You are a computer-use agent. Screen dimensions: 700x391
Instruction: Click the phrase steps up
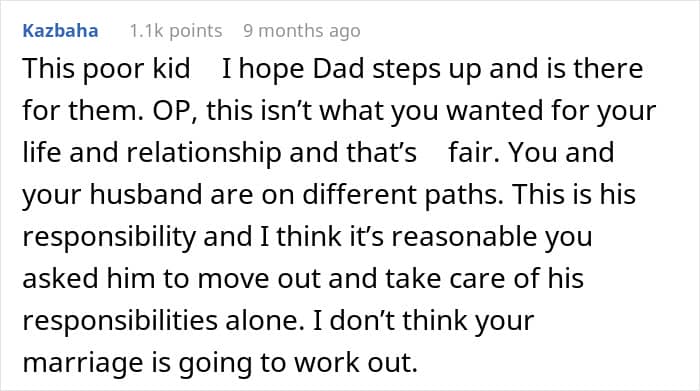(427, 69)
